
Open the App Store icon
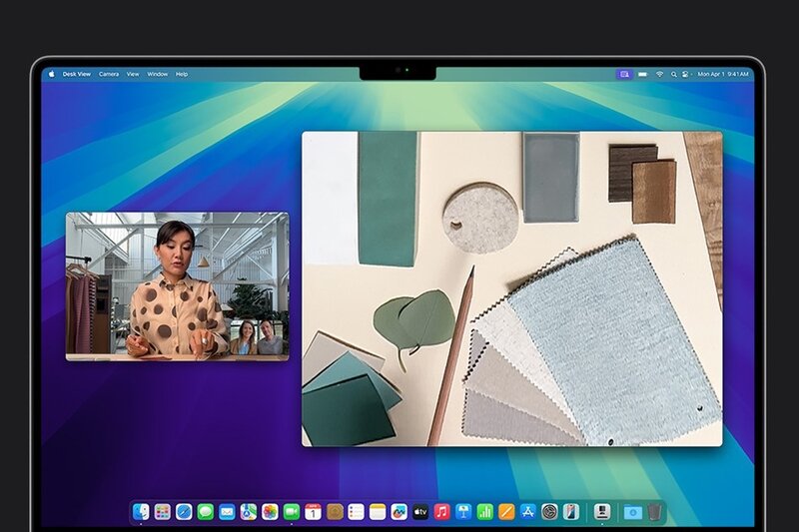[528, 512]
